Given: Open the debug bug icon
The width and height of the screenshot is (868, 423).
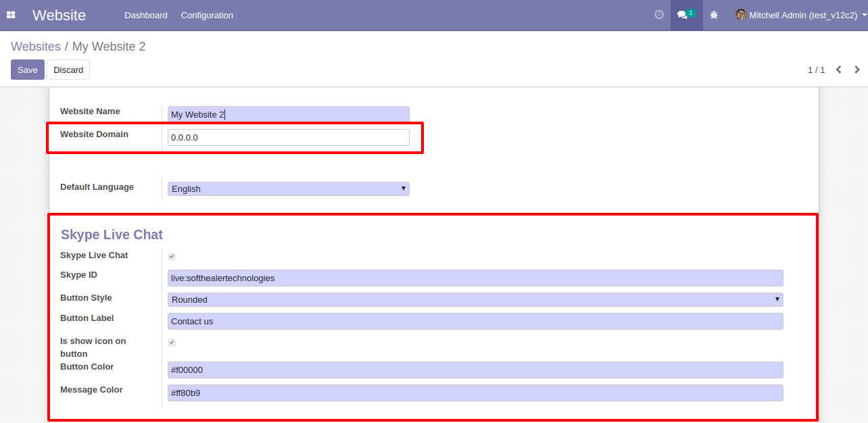Looking at the screenshot, I should point(714,15).
